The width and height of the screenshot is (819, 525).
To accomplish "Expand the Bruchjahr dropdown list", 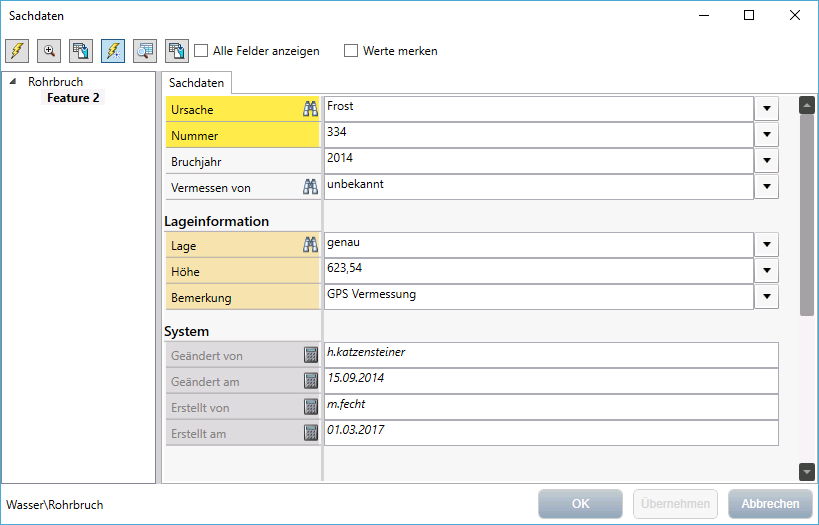I will (767, 160).
